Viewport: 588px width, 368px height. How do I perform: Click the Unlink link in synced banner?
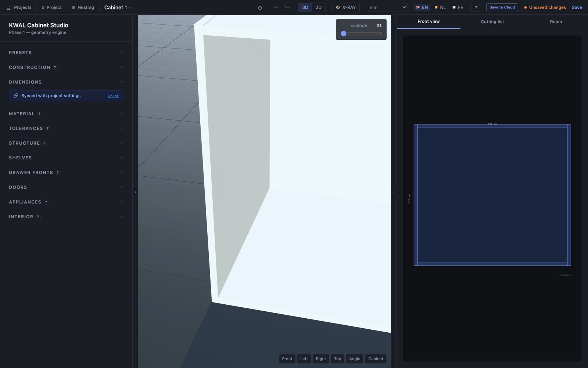(x=113, y=96)
